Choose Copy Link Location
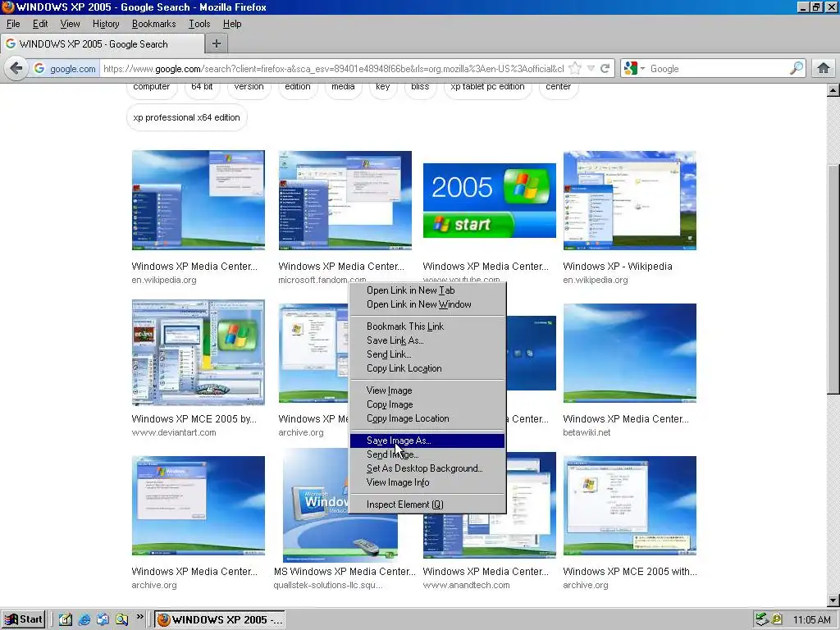 (427, 368)
